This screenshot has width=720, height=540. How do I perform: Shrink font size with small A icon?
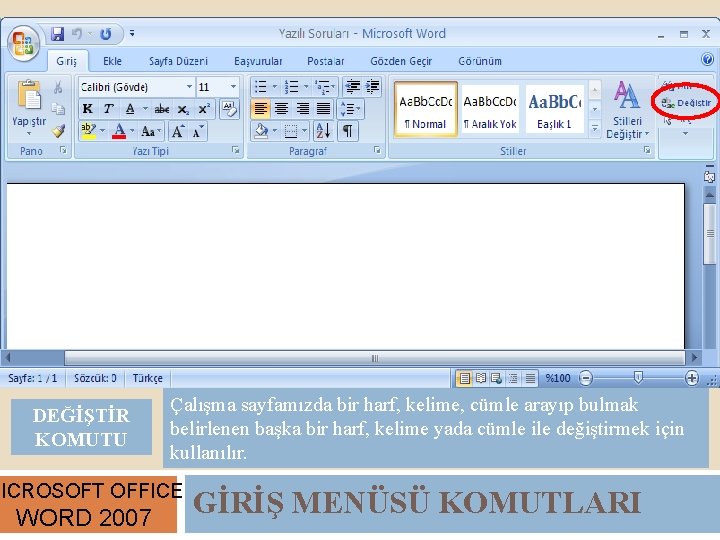pos(198,132)
